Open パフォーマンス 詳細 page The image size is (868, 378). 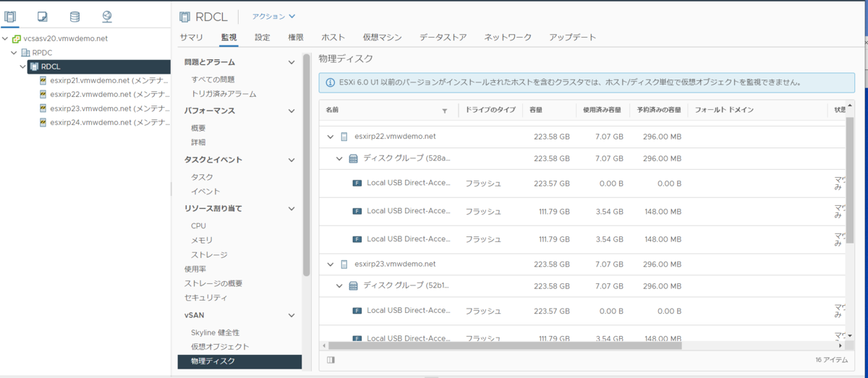pyautogui.click(x=198, y=142)
